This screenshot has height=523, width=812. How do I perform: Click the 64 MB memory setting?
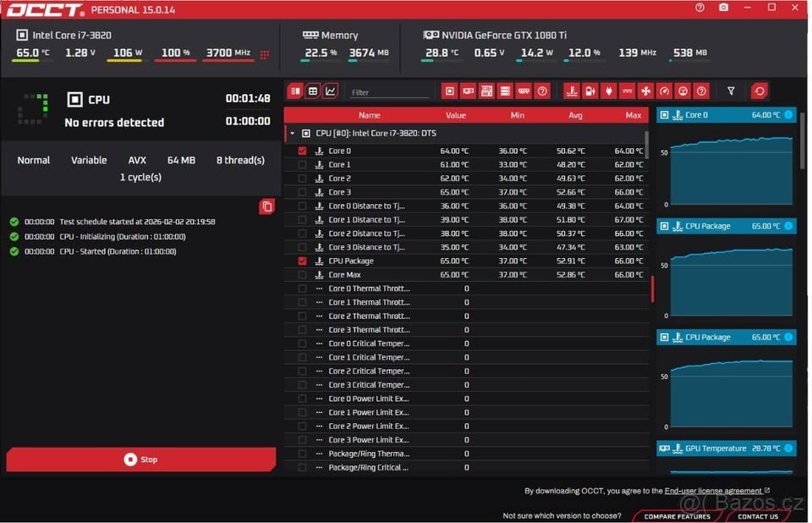[181, 160]
